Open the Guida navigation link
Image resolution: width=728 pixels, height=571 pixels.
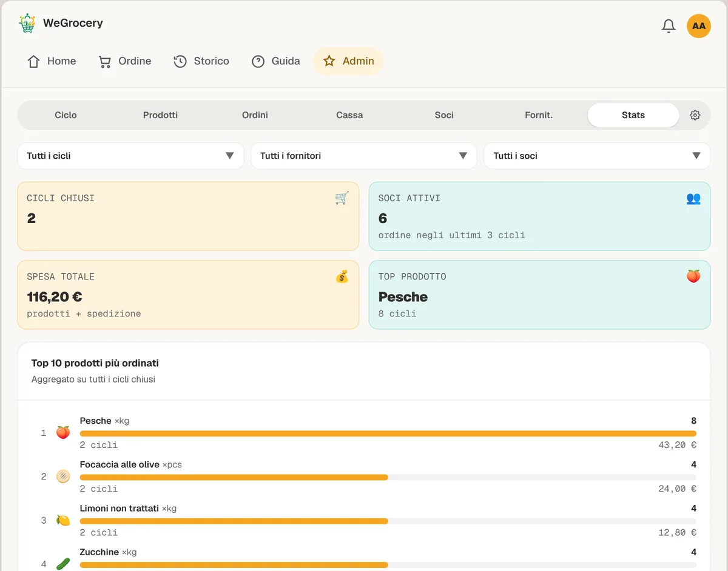[x=276, y=61]
